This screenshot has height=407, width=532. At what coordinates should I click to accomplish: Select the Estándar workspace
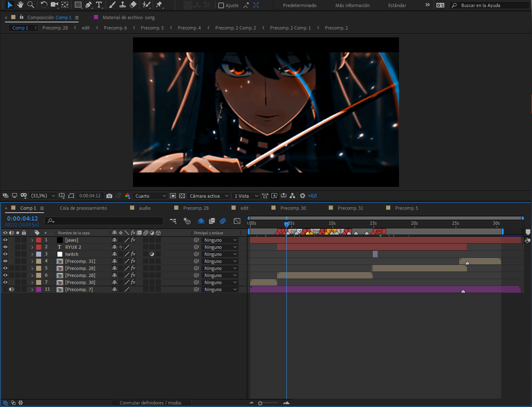tap(397, 5)
